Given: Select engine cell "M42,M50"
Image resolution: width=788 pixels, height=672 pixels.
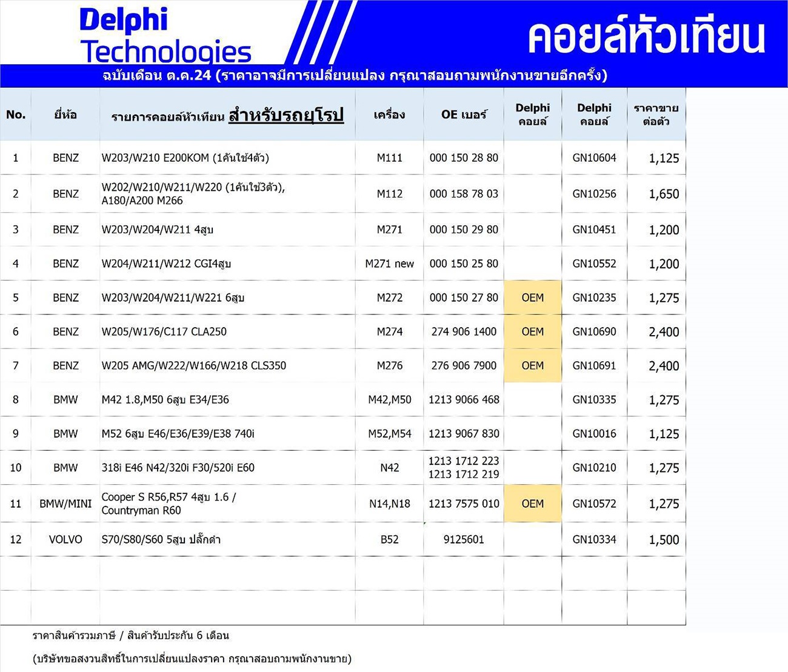Looking at the screenshot, I should pyautogui.click(x=390, y=399).
